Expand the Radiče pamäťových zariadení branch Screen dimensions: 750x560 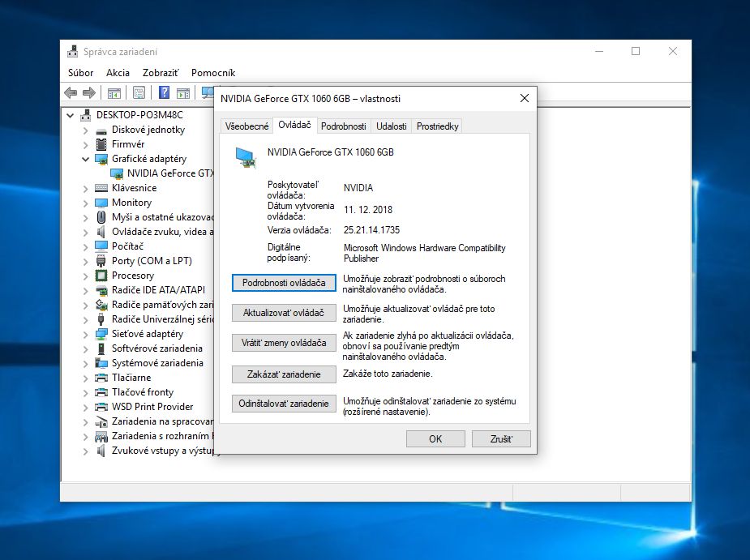pos(86,305)
